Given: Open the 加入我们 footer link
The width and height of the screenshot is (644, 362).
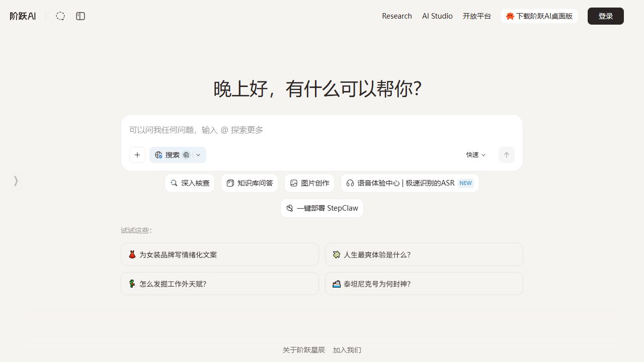Looking at the screenshot, I should [347, 350].
